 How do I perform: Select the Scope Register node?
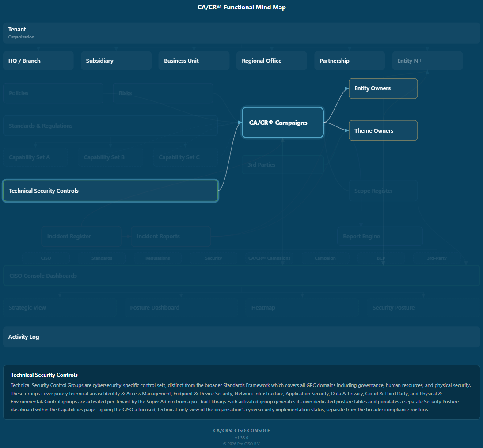383,191
